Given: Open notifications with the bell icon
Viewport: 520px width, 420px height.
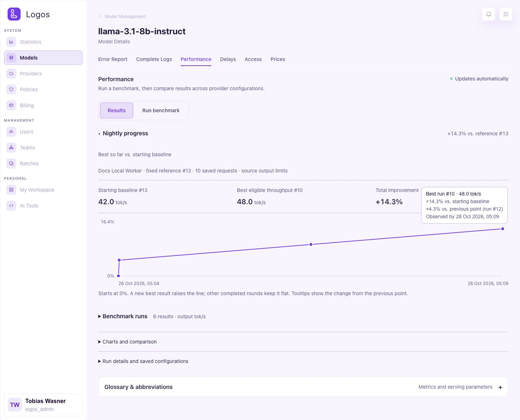Looking at the screenshot, I should point(489,14).
